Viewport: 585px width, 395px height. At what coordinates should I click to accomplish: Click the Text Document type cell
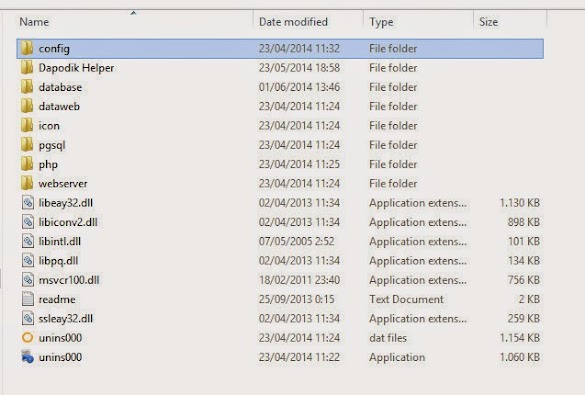coord(406,300)
